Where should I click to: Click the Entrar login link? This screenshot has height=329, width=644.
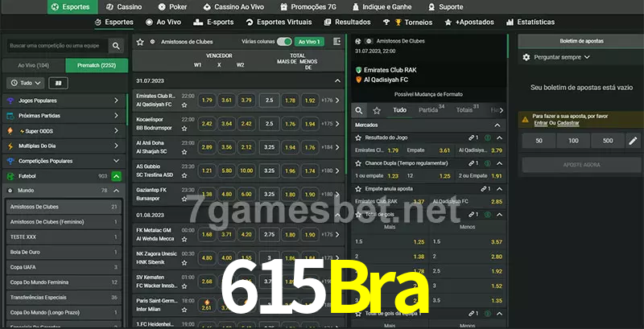point(540,123)
